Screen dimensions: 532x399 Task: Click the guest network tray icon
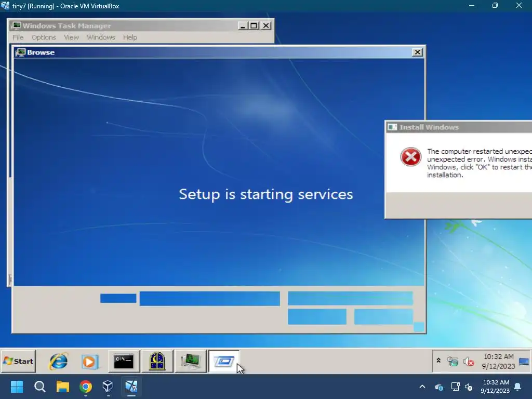pos(453,362)
